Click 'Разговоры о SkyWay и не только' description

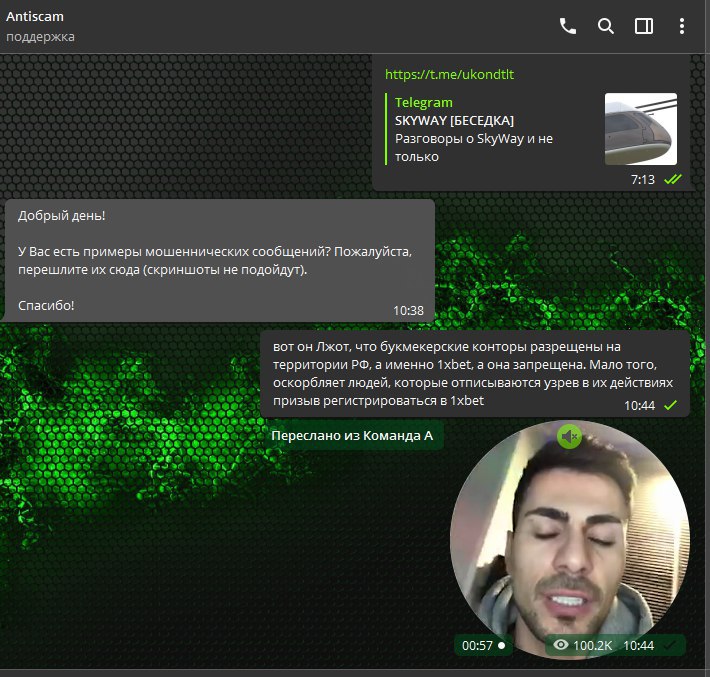coord(474,148)
